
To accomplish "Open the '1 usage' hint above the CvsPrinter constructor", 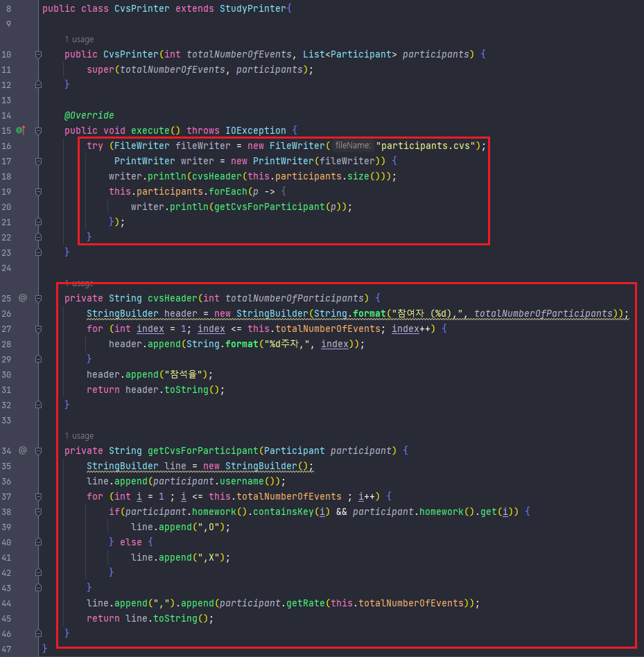I will [79, 40].
